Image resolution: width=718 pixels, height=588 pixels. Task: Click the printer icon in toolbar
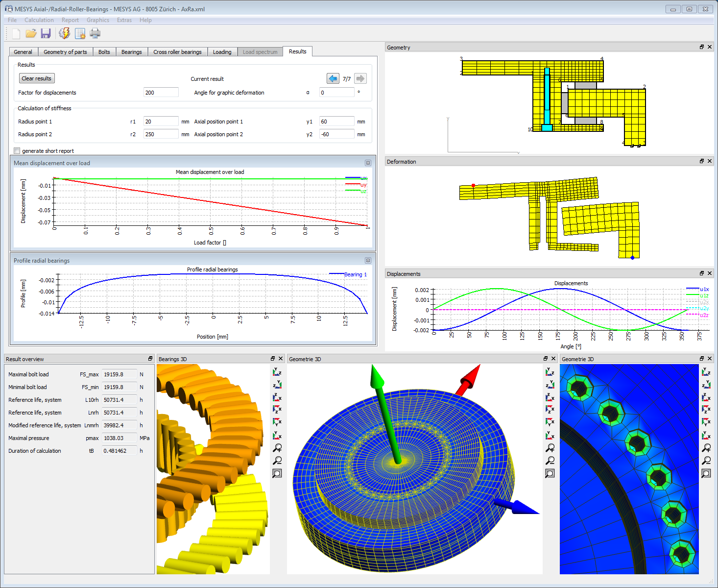[x=95, y=33]
